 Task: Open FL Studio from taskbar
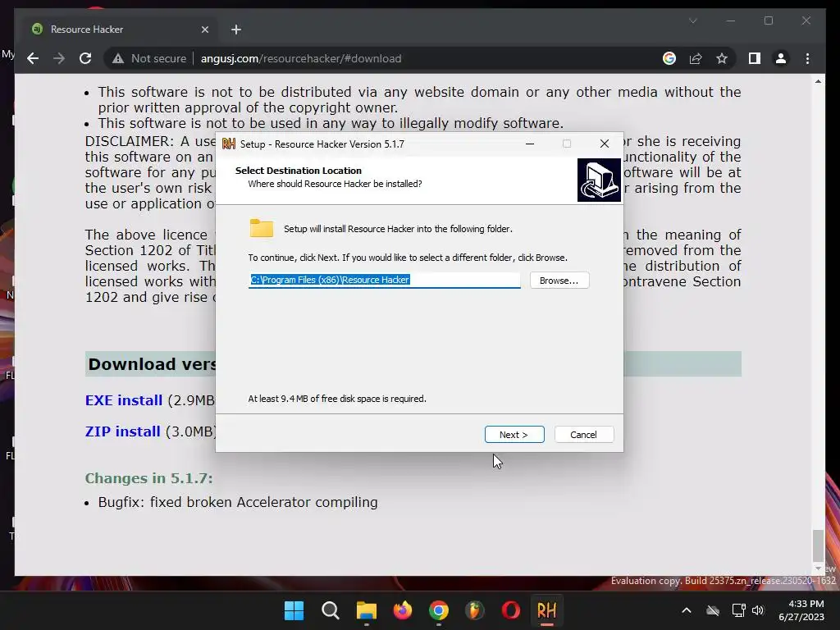[x=475, y=610]
